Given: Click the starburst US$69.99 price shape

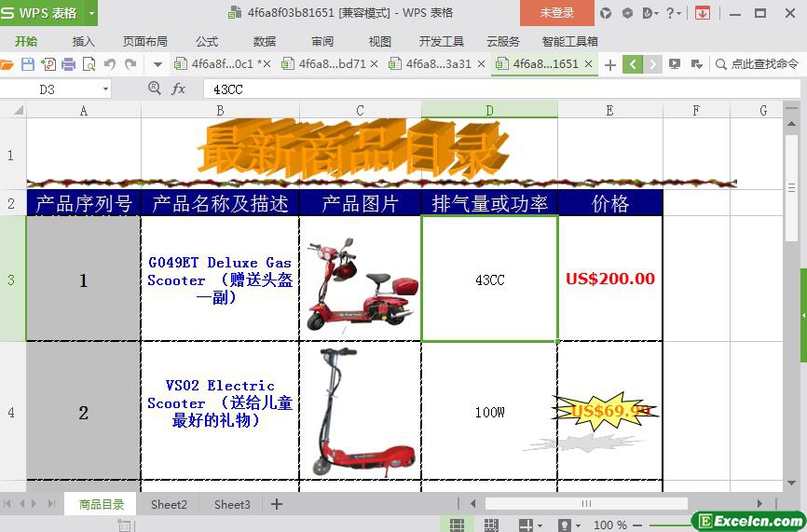Looking at the screenshot, I should pos(606,411).
